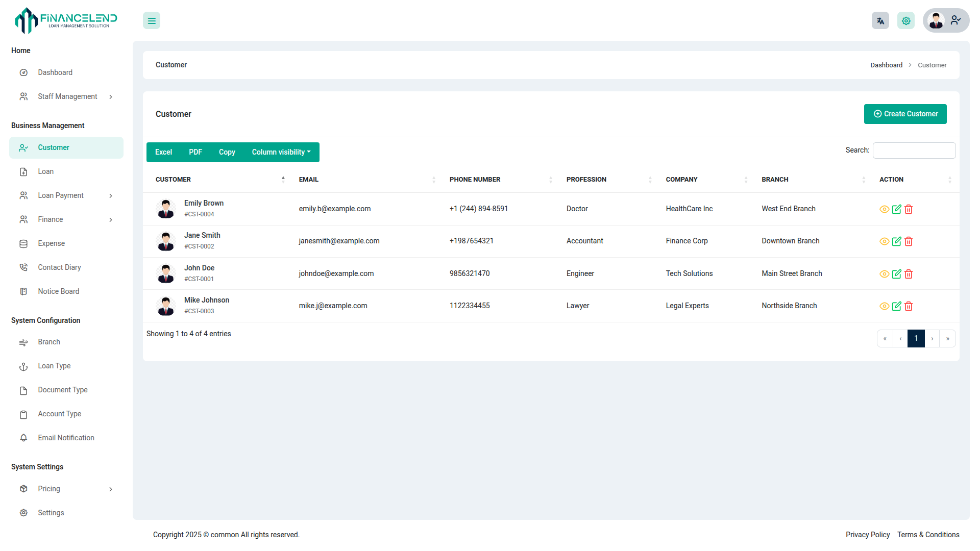Click the Search input field
The image size is (980, 551).
(x=914, y=151)
